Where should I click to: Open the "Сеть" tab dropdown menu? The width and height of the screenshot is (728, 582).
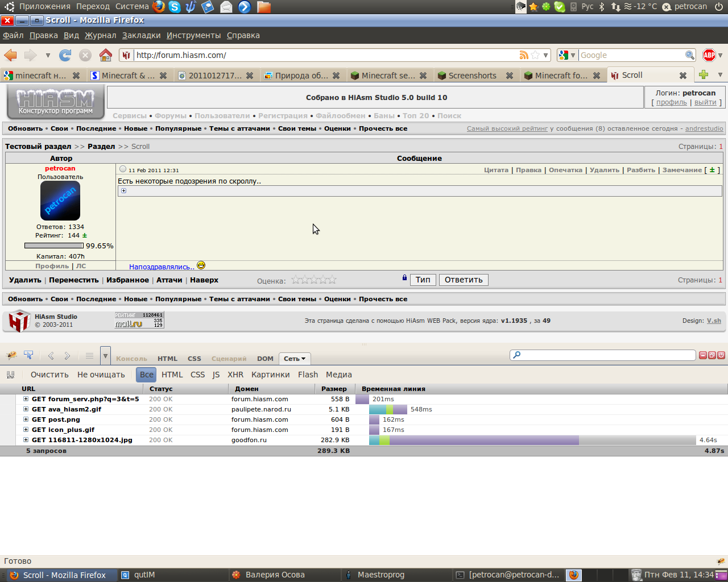[x=295, y=359]
